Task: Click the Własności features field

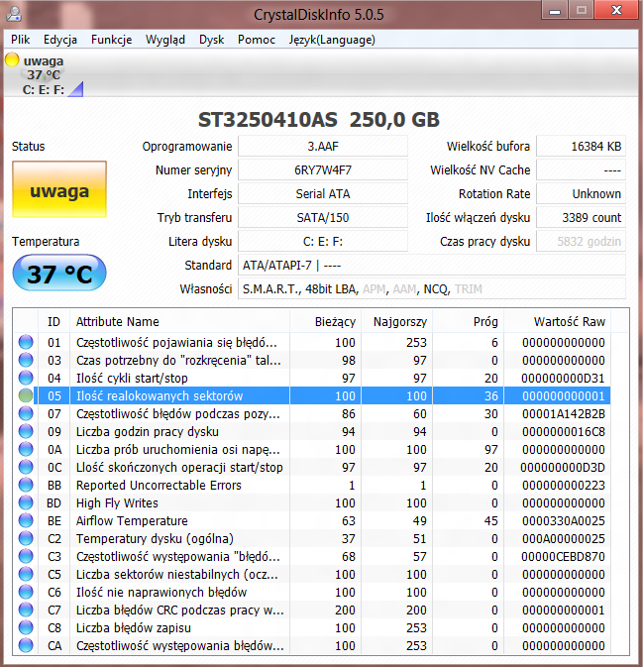Action: pyautogui.click(x=432, y=289)
